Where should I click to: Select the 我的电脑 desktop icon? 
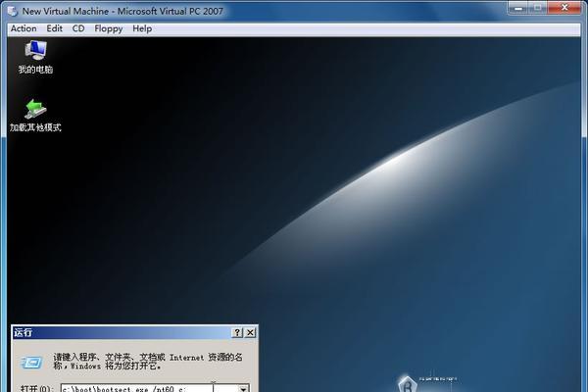coord(35,58)
